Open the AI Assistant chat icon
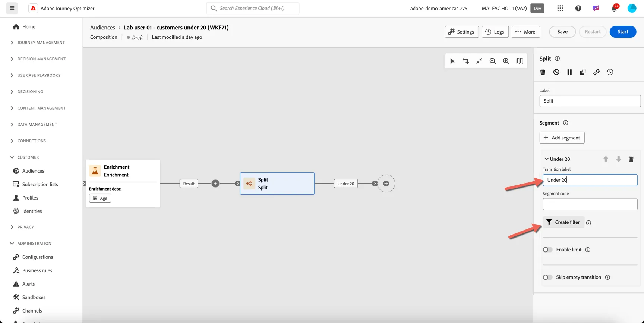Image resolution: width=644 pixels, height=323 pixels. (596, 8)
